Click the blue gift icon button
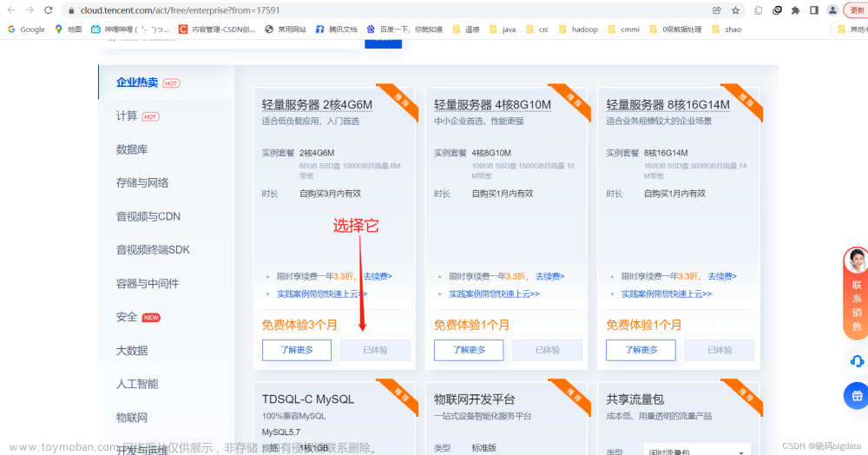This screenshot has width=868, height=455. 857,396
